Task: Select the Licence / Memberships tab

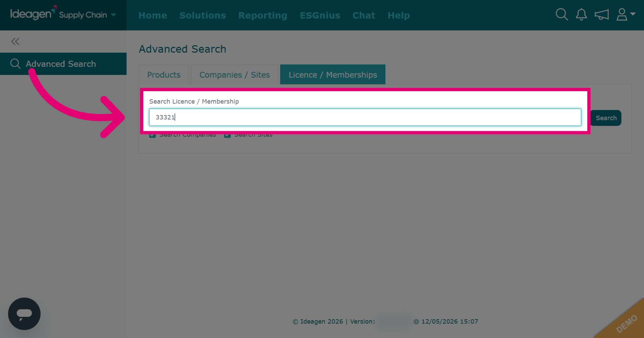Action: point(333,74)
